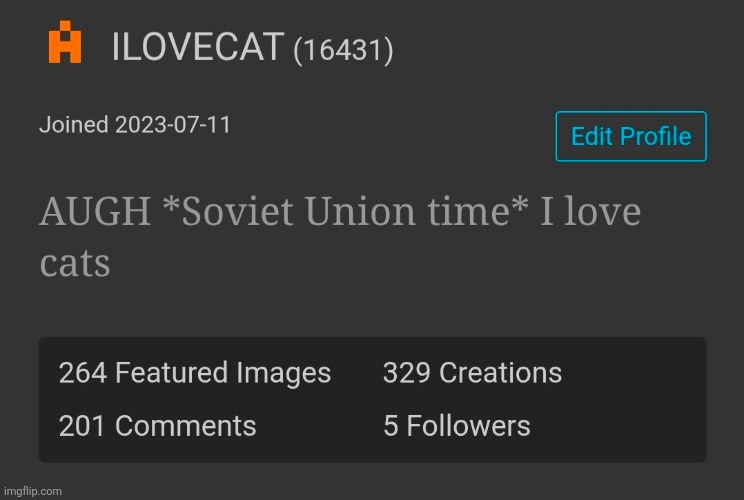
Task: Click the (16431) points counter
Action: 343,50
